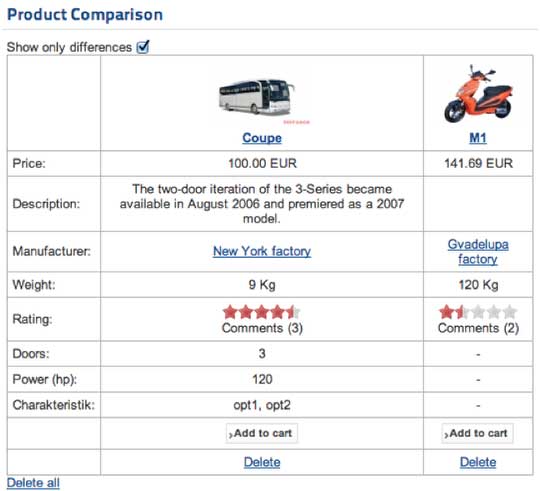Click the Coupe star rating
This screenshot has width=540, height=491.
pyautogui.click(x=262, y=312)
